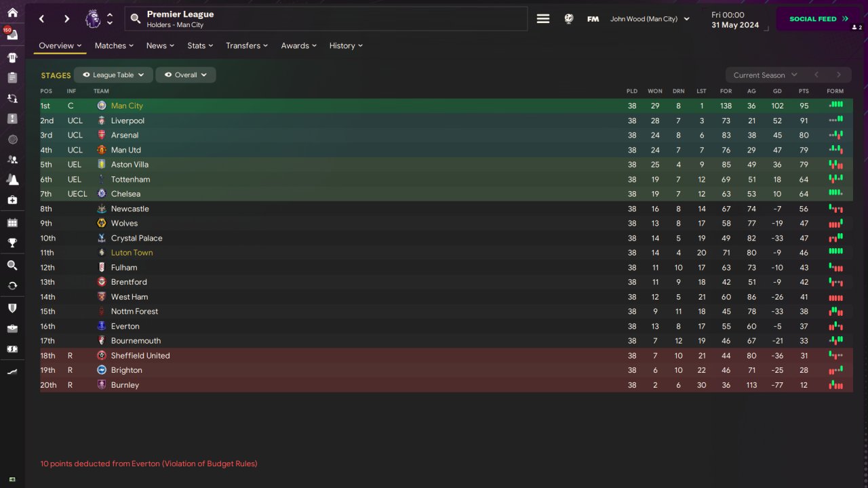Open the Schedule calendar icon

coord(12,222)
